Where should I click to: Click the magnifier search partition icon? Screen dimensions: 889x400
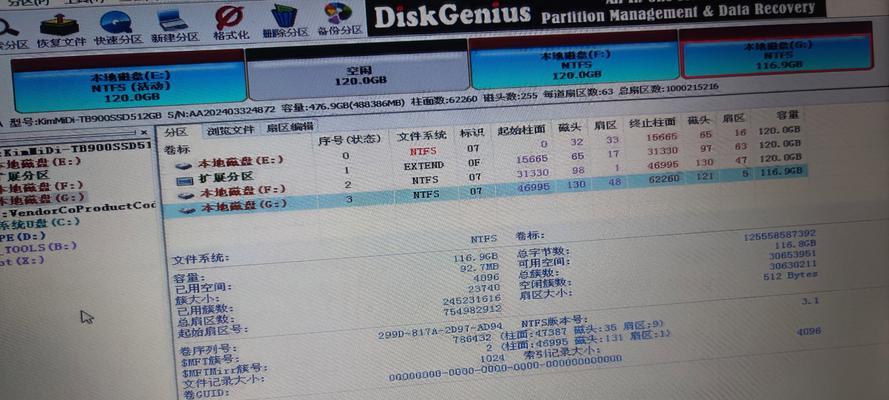8,27
